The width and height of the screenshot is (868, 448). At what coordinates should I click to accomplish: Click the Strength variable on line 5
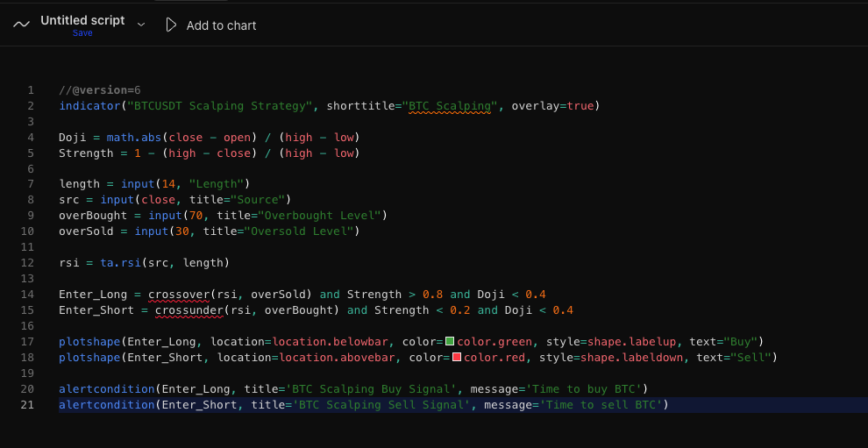click(86, 153)
